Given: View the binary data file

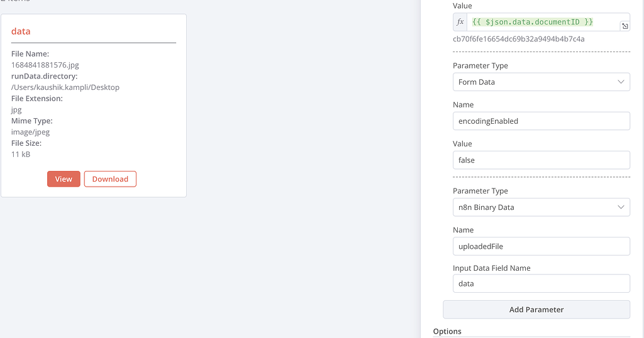Looking at the screenshot, I should (64, 179).
